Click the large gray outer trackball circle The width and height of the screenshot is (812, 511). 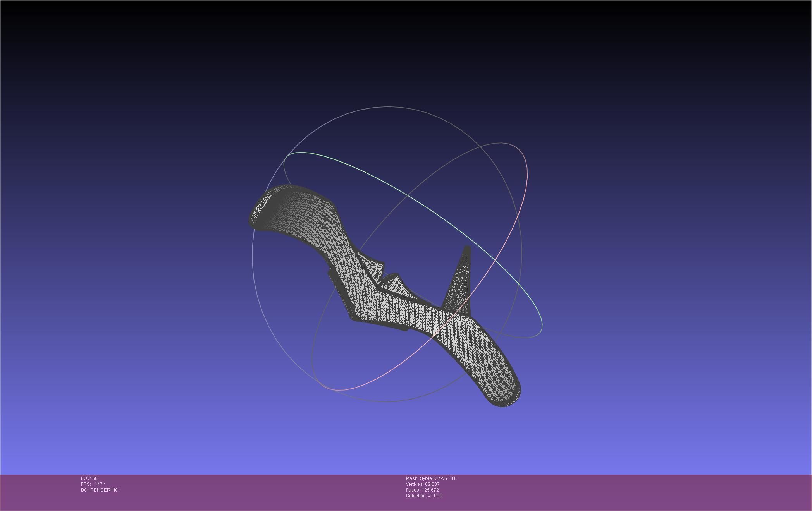387,106
